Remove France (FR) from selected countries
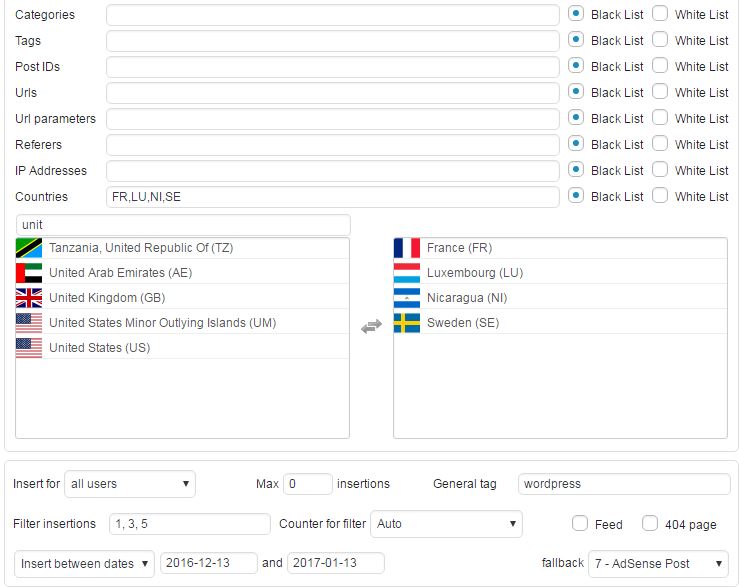 tap(560, 248)
